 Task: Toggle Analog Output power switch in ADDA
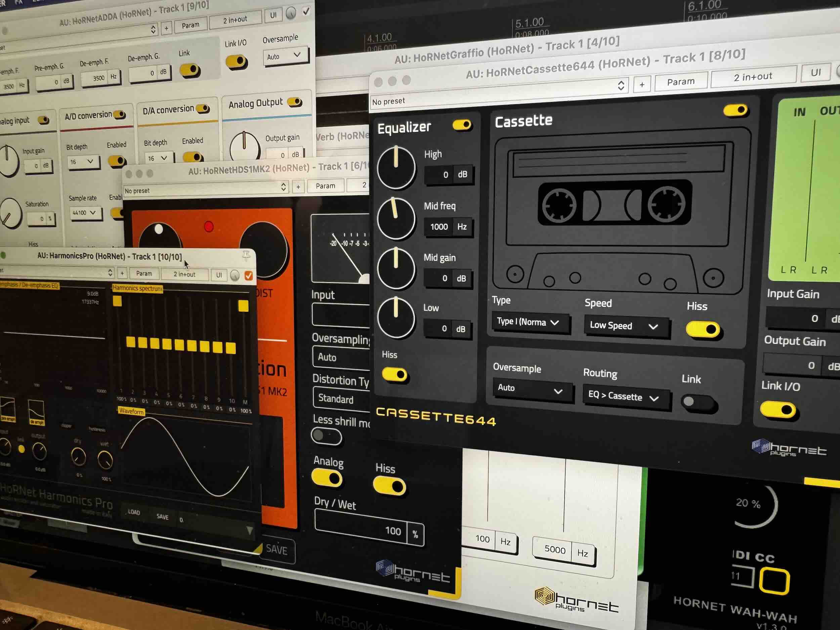pos(295,102)
